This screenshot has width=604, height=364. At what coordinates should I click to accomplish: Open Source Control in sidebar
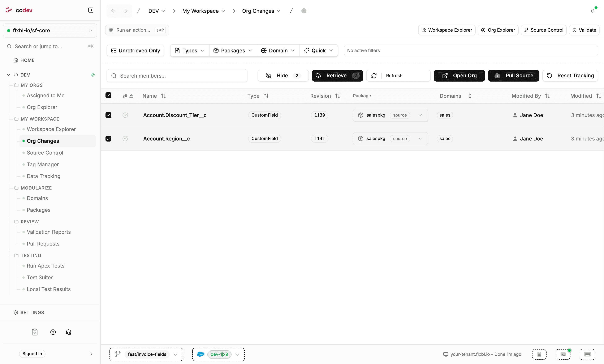pos(45,153)
